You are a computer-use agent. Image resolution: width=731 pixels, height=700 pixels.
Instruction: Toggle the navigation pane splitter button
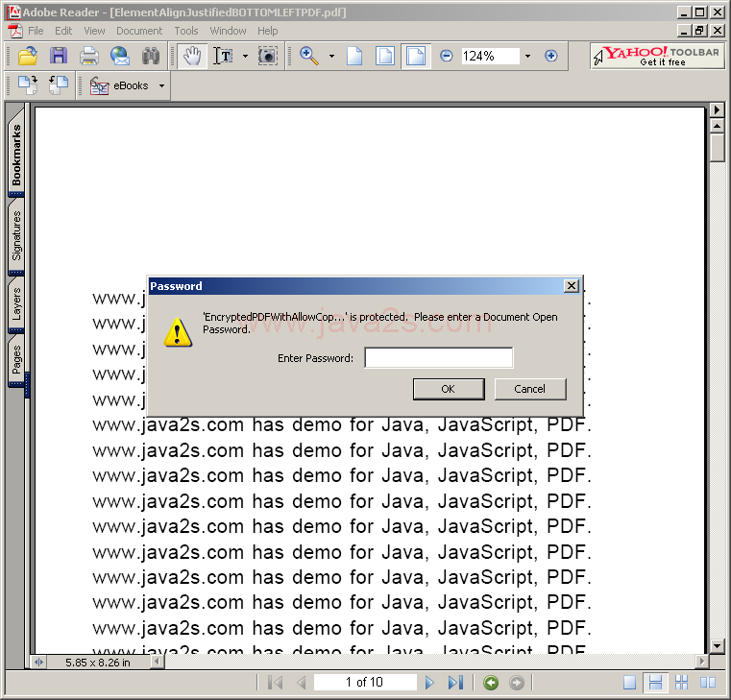pyautogui.click(x=38, y=662)
